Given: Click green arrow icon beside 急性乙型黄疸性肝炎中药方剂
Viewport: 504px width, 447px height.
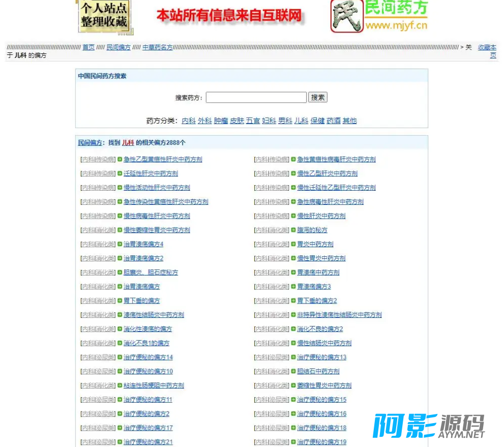Looking at the screenshot, I should tap(120, 159).
